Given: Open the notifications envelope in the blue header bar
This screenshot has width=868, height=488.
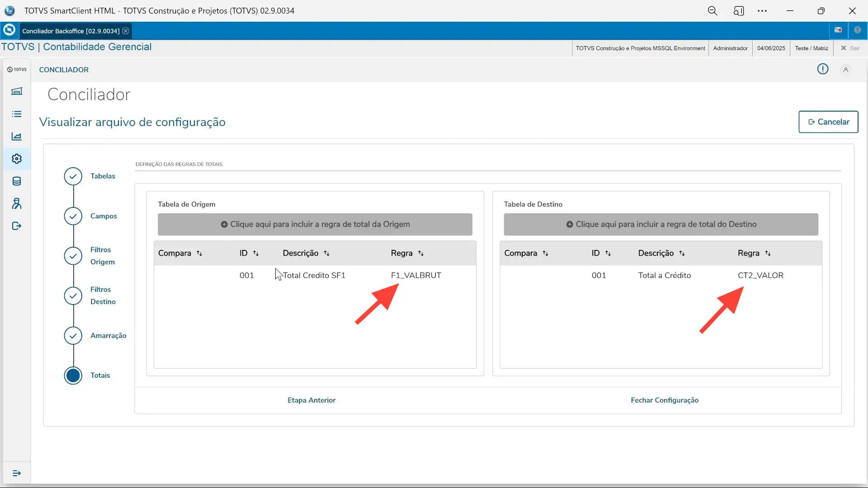Looking at the screenshot, I should [x=838, y=30].
